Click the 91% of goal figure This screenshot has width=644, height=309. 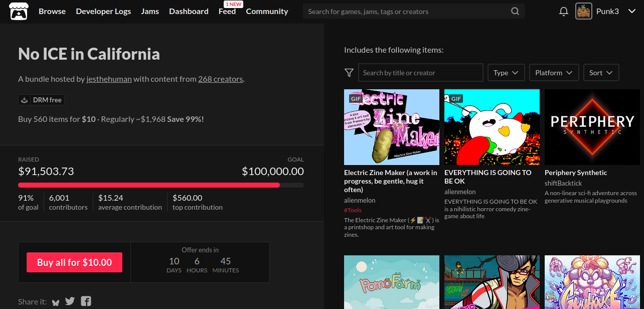tap(28, 202)
